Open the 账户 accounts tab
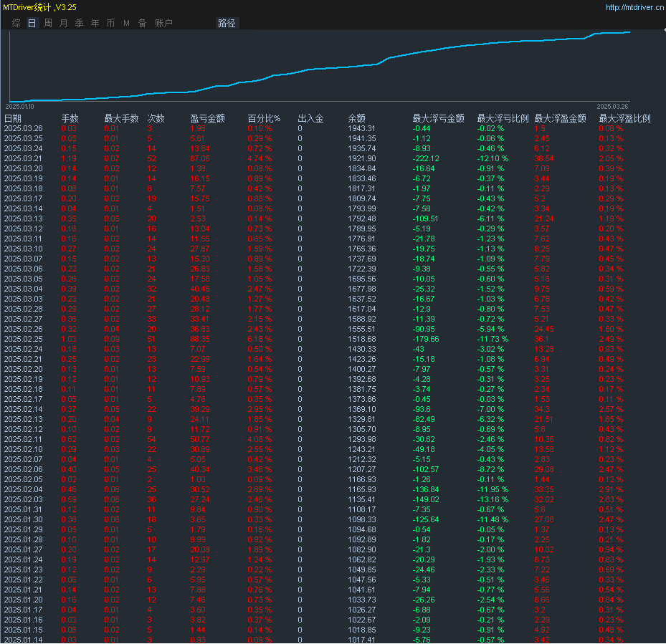Image resolution: width=666 pixels, height=644 pixels. tap(165, 23)
